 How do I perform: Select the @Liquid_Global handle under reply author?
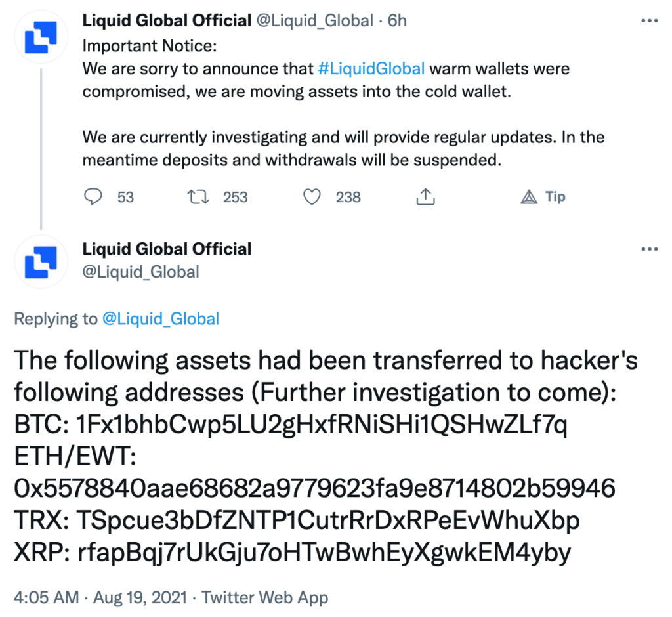point(140,272)
